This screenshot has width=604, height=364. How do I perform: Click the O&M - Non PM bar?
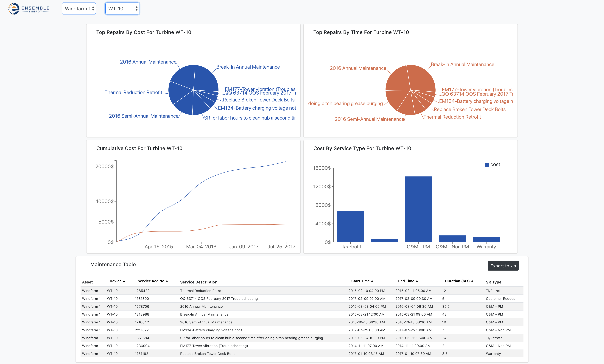coord(452,239)
